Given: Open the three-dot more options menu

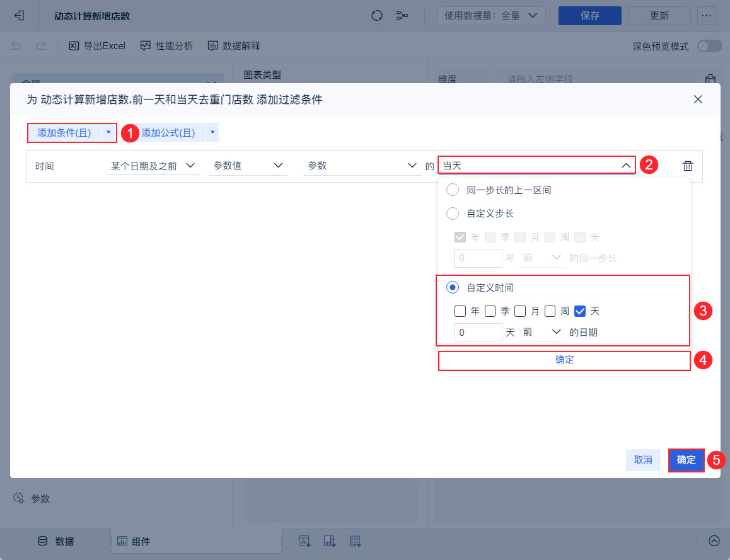Looking at the screenshot, I should pos(706,16).
